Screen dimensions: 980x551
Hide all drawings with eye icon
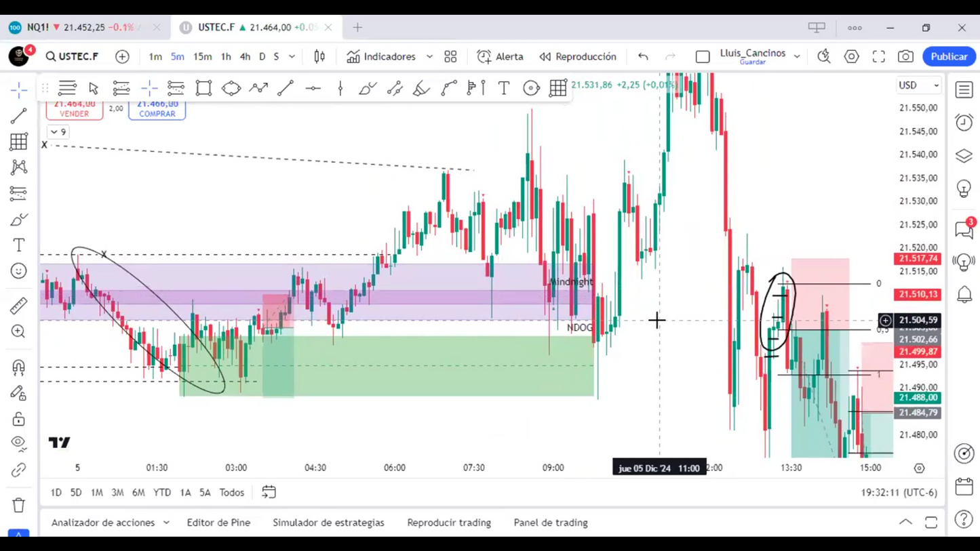19,443
